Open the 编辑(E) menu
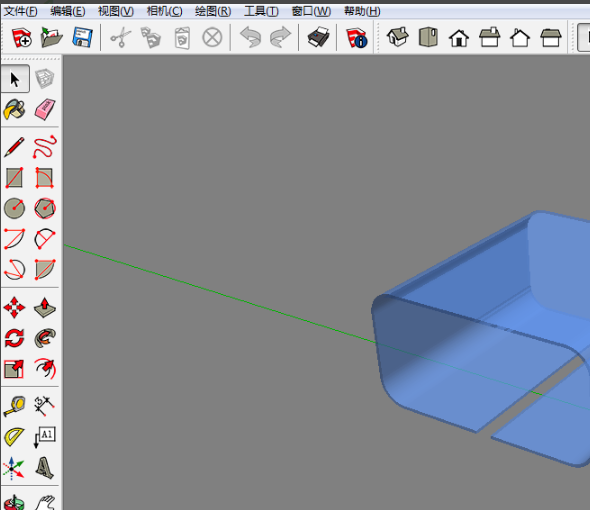Image resolution: width=590 pixels, height=510 pixels. (68, 11)
